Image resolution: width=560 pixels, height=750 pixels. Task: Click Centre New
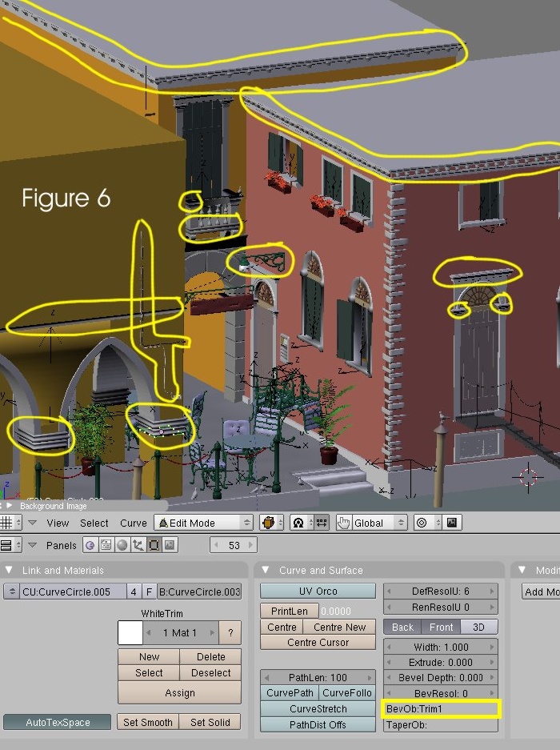pos(339,627)
